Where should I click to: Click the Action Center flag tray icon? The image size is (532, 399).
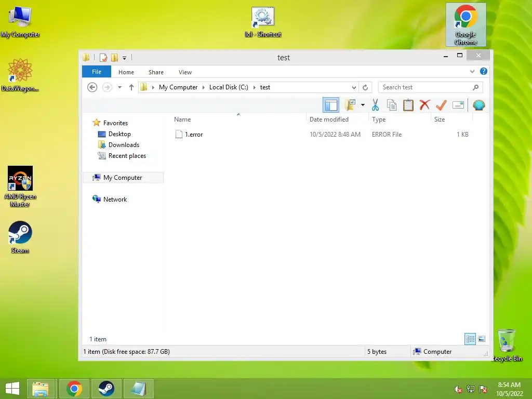[483, 389]
